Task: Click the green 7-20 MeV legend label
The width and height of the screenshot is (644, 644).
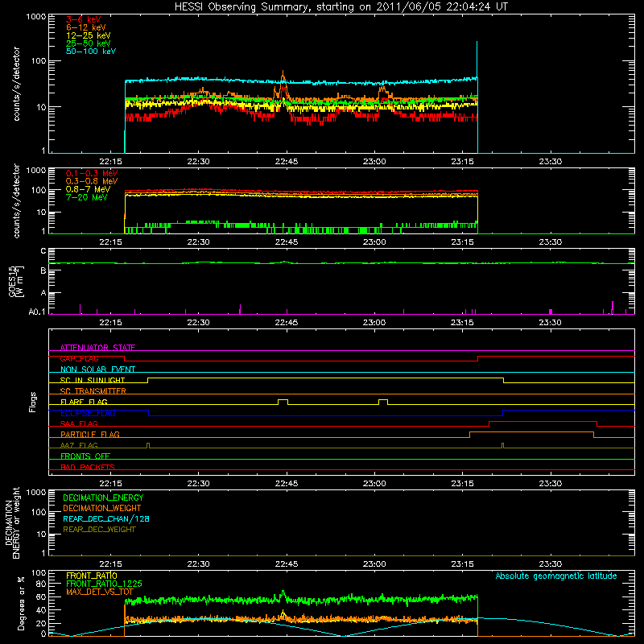Action: tap(87, 197)
